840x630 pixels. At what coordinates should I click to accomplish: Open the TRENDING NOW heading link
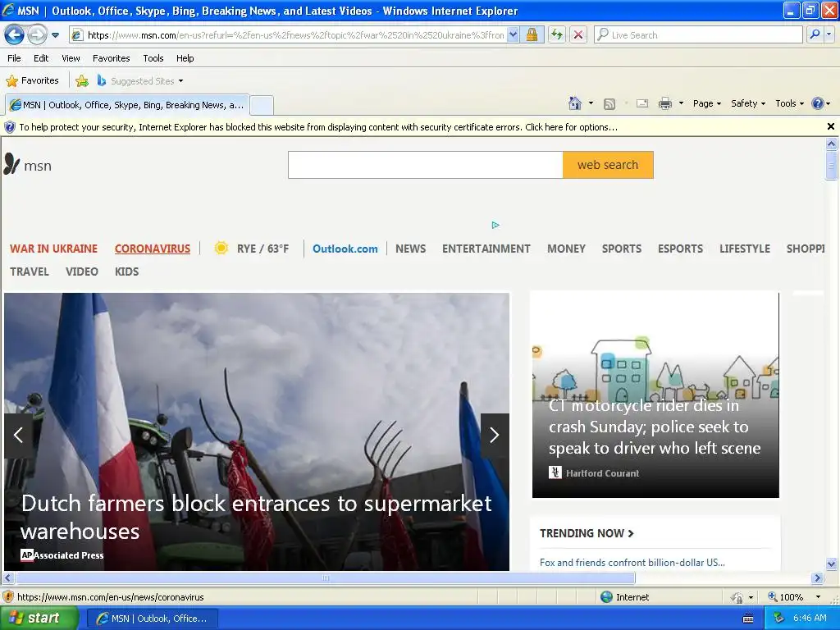(587, 533)
